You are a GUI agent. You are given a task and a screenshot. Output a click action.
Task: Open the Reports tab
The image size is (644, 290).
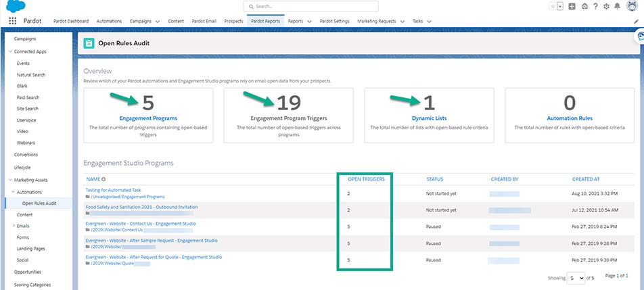296,22
